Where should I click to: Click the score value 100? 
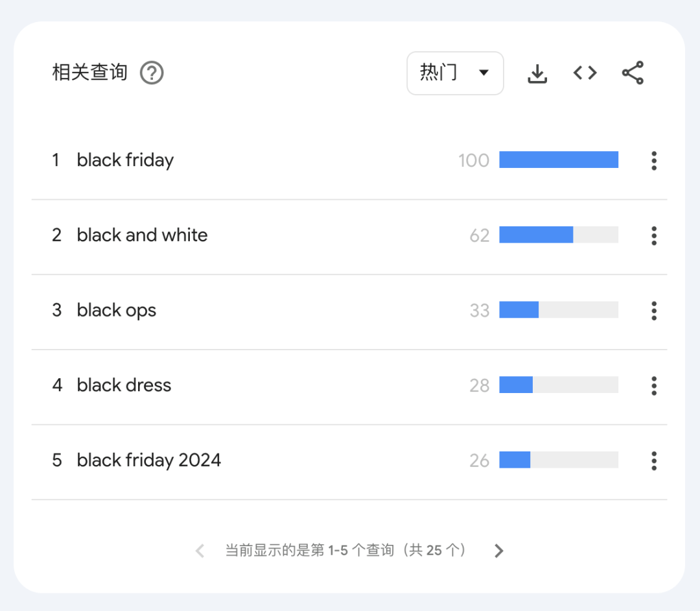pyautogui.click(x=474, y=160)
